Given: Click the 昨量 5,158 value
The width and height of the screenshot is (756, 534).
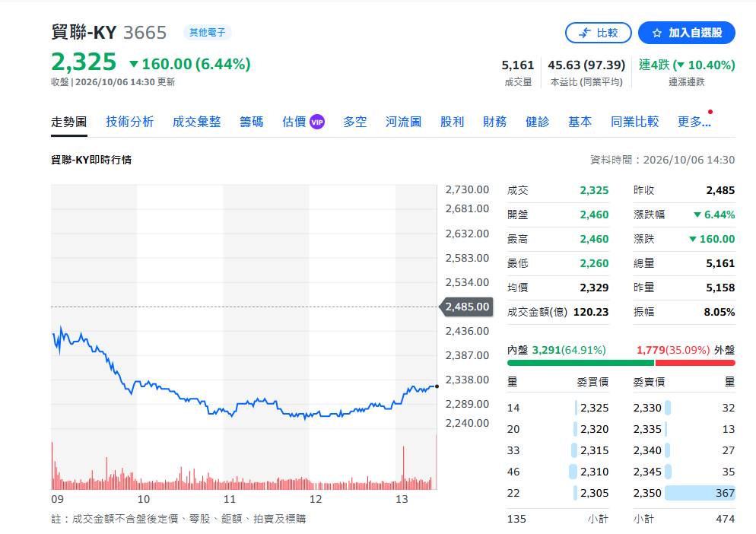Looking at the screenshot, I should [720, 288].
